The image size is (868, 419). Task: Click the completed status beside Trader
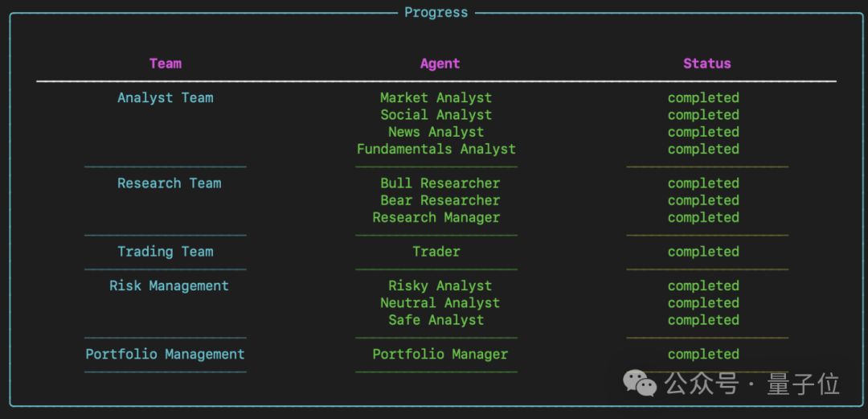coord(703,252)
